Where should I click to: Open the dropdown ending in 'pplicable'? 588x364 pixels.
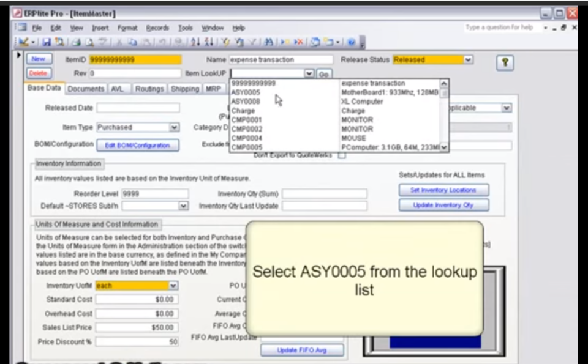tap(507, 108)
